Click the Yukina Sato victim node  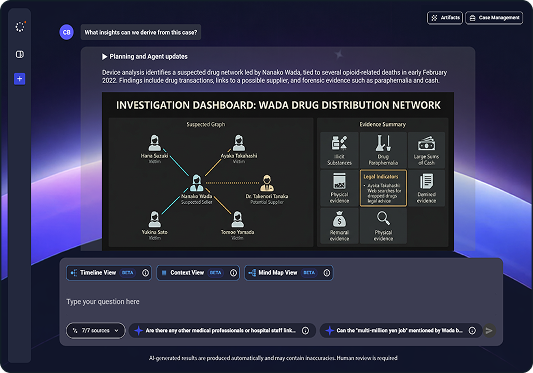(155, 225)
